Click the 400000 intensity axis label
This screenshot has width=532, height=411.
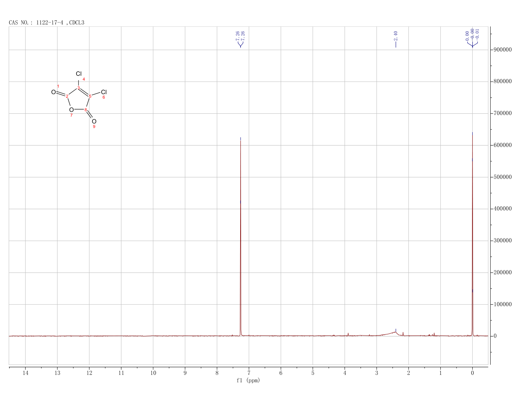click(x=502, y=209)
